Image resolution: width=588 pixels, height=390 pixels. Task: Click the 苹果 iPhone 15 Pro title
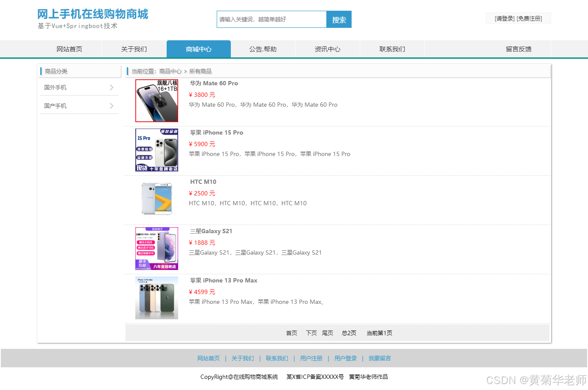pos(217,132)
